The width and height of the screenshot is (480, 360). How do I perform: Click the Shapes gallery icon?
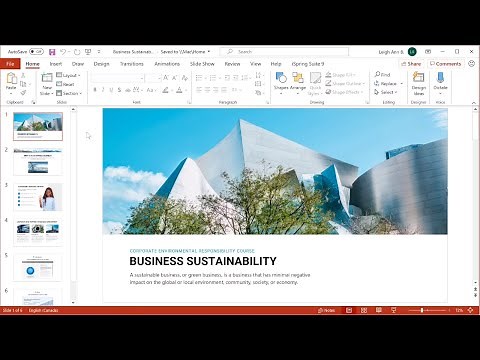click(281, 78)
